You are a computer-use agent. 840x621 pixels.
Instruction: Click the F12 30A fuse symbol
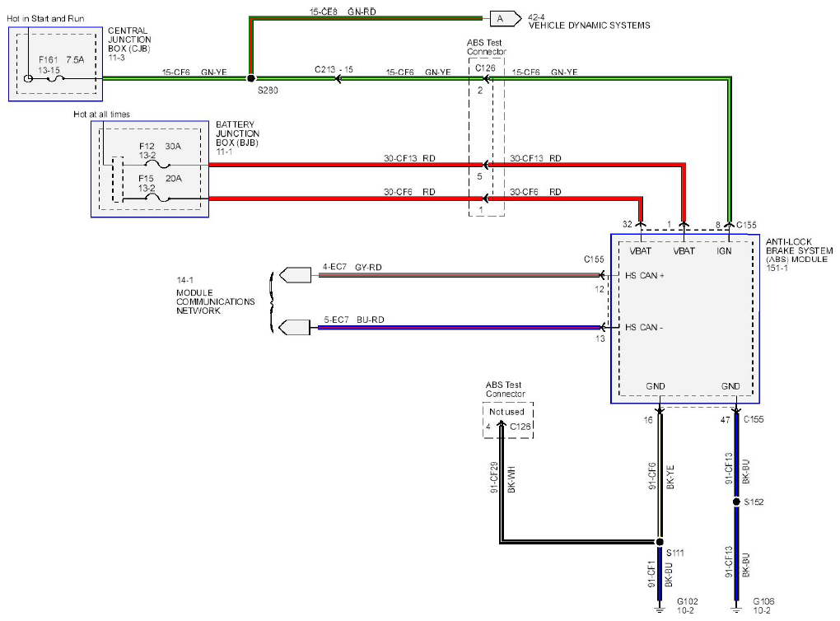158,164
